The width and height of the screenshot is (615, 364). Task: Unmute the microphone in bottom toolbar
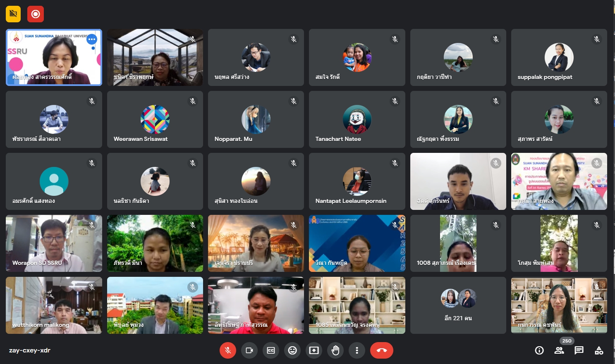227,350
